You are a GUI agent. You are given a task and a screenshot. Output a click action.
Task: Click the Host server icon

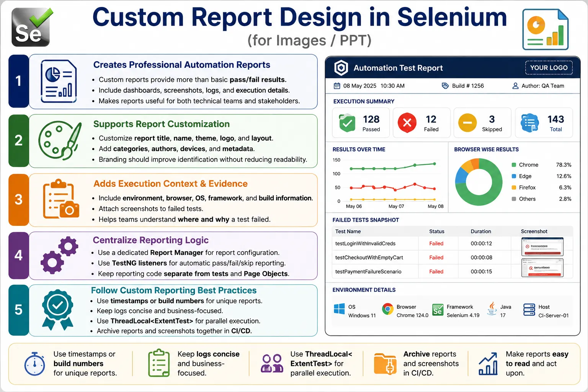coord(529,310)
